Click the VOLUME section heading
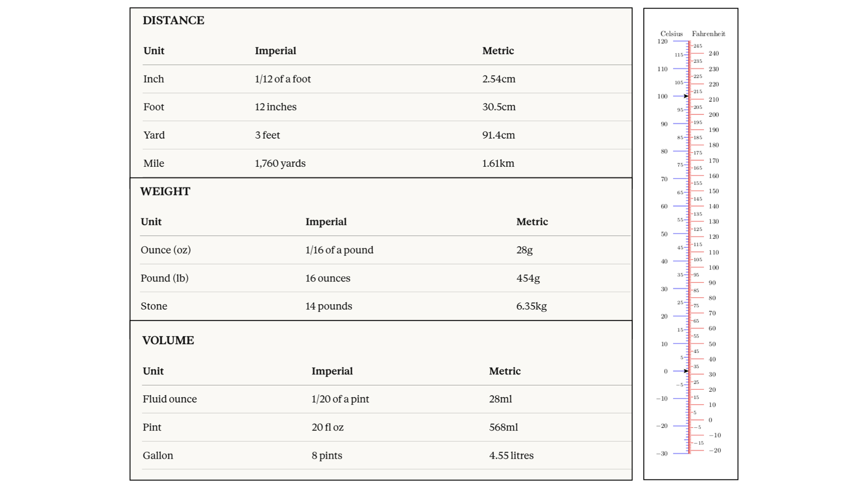 pyautogui.click(x=168, y=340)
